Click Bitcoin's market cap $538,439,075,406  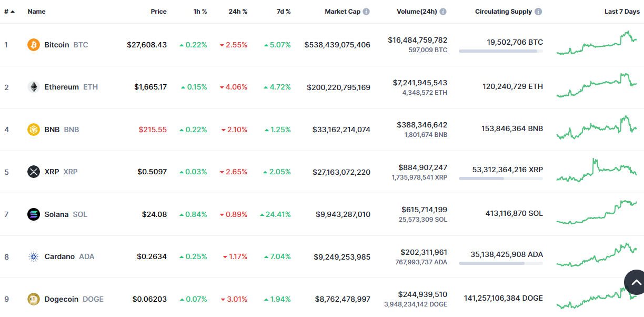click(337, 45)
